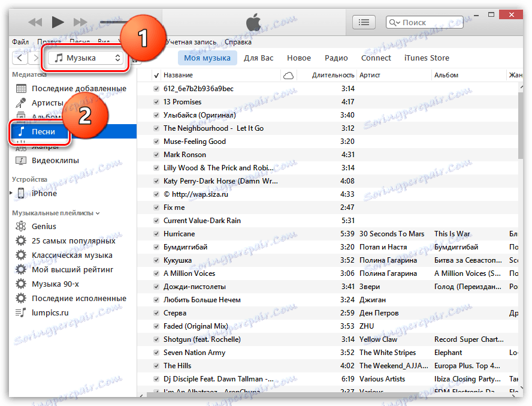Select the song Бумдиггибай
Viewport: 532px width, 406px height.
(x=185, y=247)
